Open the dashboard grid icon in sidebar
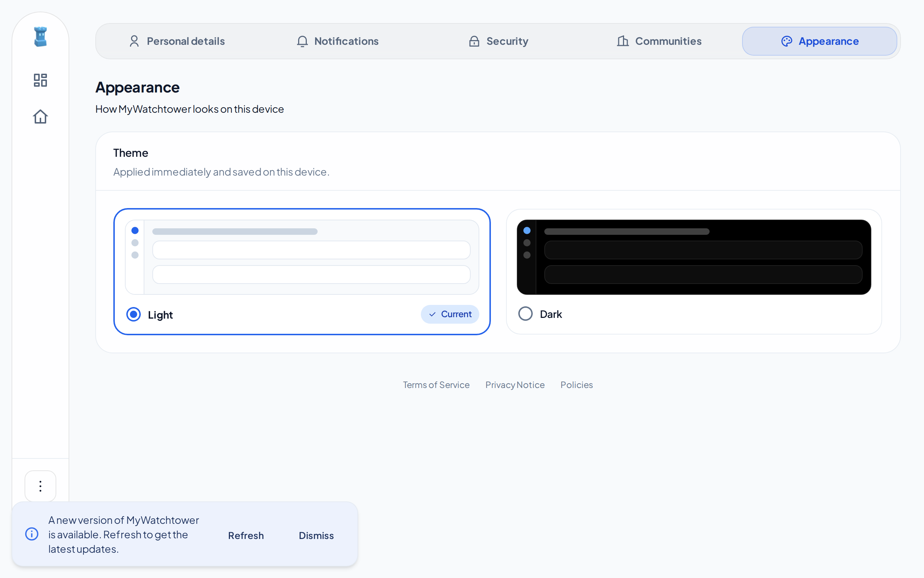The image size is (924, 578). click(x=40, y=80)
